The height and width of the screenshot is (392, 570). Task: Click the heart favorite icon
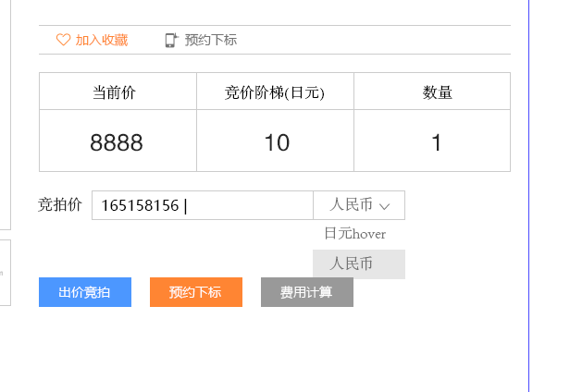(x=63, y=40)
